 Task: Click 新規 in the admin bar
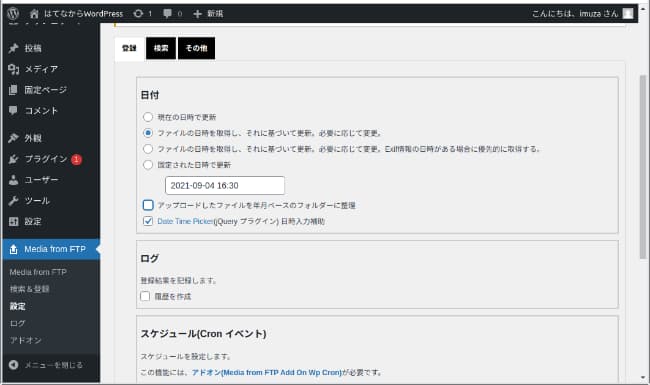coord(215,14)
